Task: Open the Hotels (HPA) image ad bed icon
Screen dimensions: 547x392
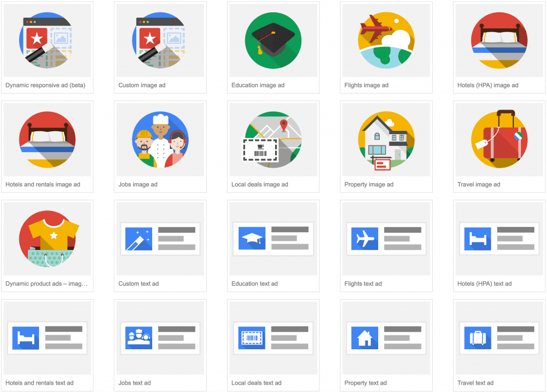Action: pyautogui.click(x=498, y=40)
